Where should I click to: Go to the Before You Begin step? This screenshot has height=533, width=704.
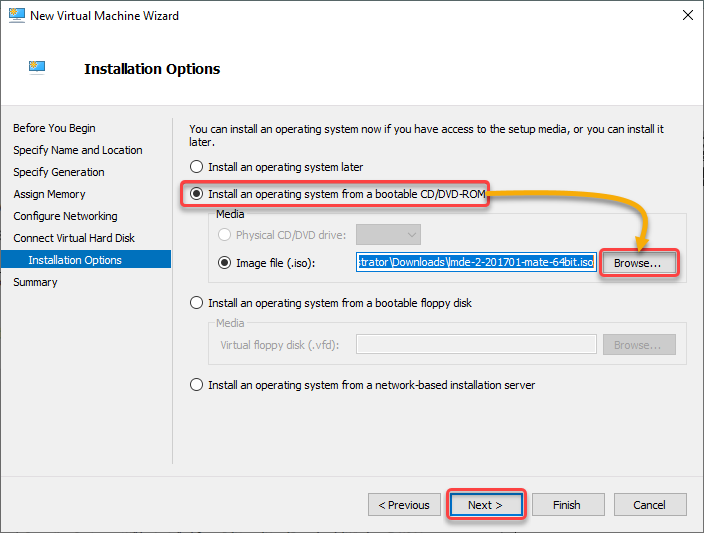(x=54, y=128)
